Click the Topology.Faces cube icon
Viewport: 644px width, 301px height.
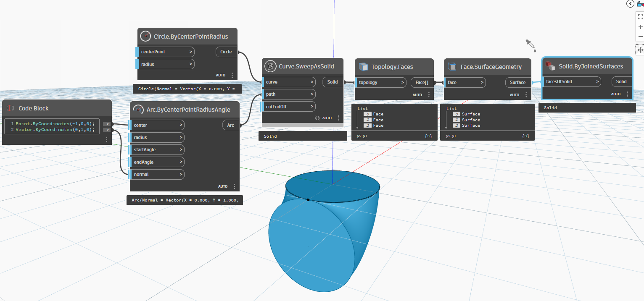(x=363, y=67)
